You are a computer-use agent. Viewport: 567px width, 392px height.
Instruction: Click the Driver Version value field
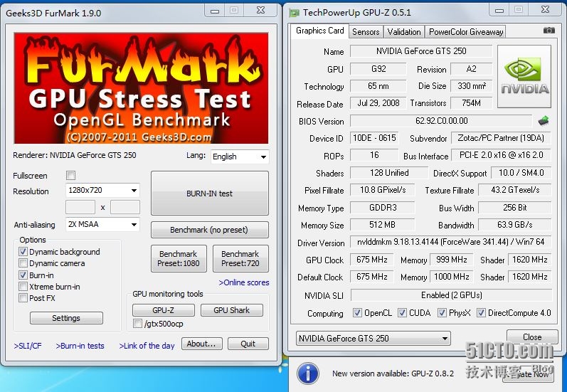pos(450,242)
